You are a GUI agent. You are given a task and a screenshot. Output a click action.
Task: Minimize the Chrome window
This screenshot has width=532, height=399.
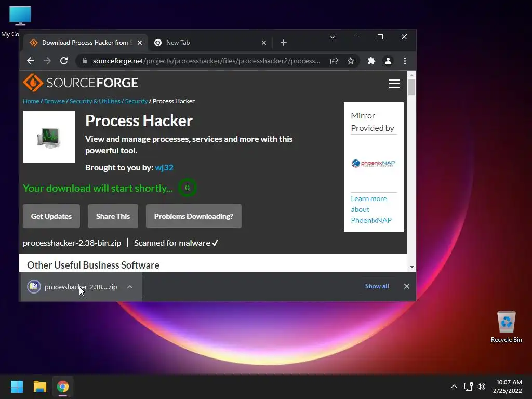click(356, 37)
